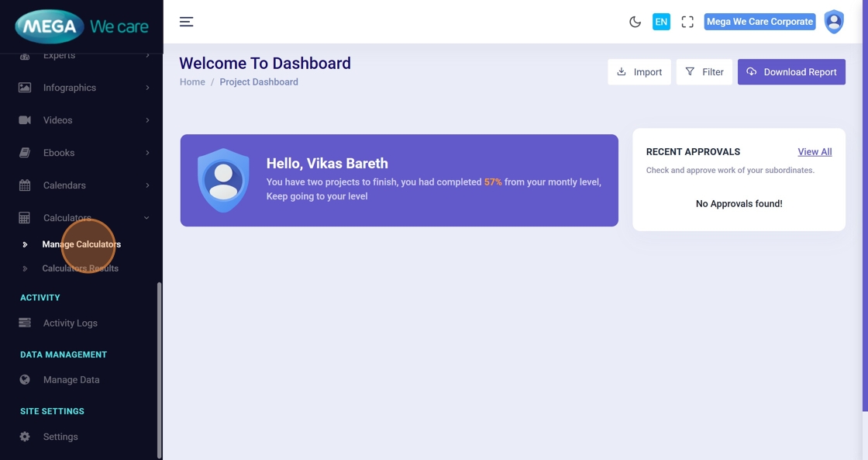
Task: Toggle the hamburger sidebar menu
Action: pyautogui.click(x=187, y=22)
